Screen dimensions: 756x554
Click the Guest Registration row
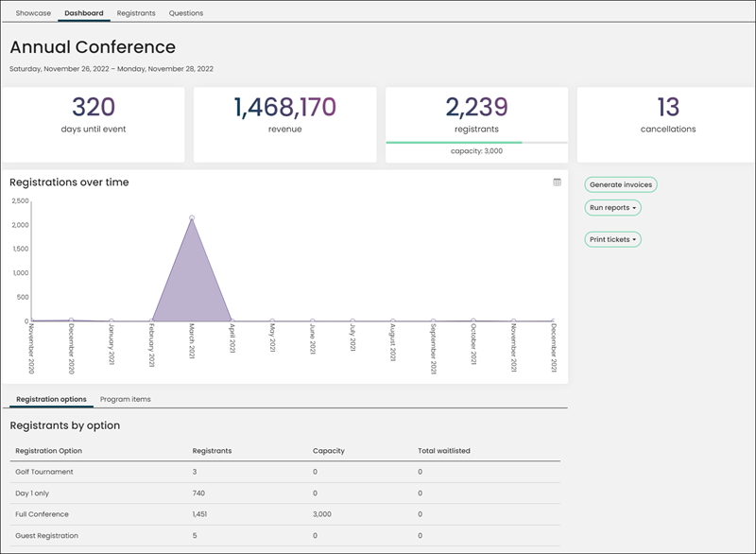pos(285,536)
